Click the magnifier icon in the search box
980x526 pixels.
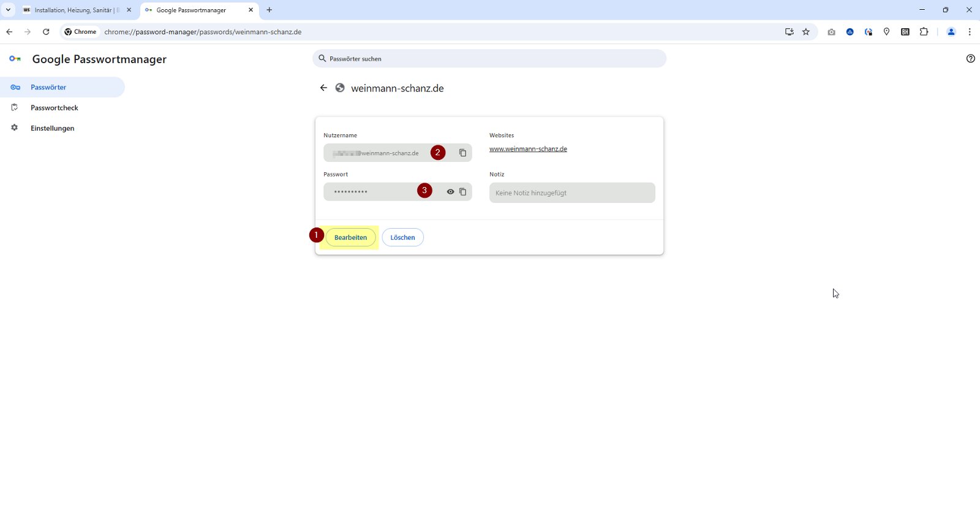pos(322,59)
